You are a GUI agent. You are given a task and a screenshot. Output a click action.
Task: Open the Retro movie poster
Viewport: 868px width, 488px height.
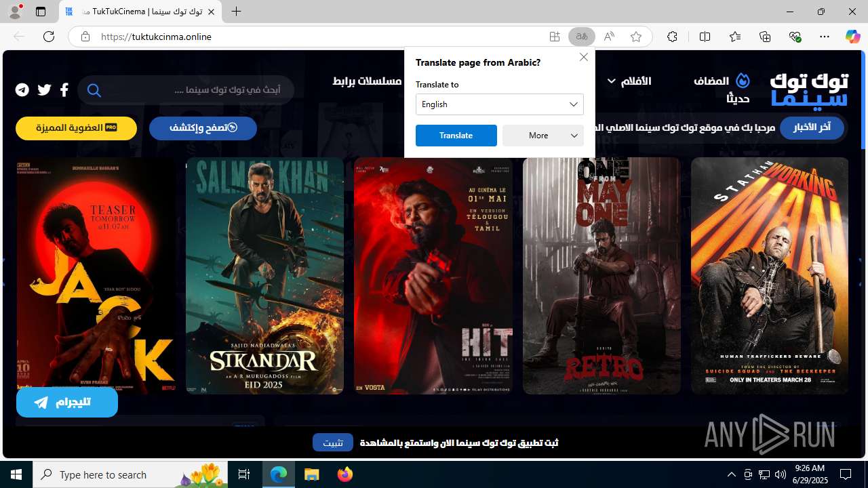[601, 276]
